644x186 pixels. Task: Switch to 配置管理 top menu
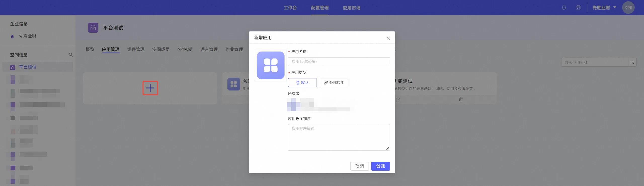tap(319, 8)
